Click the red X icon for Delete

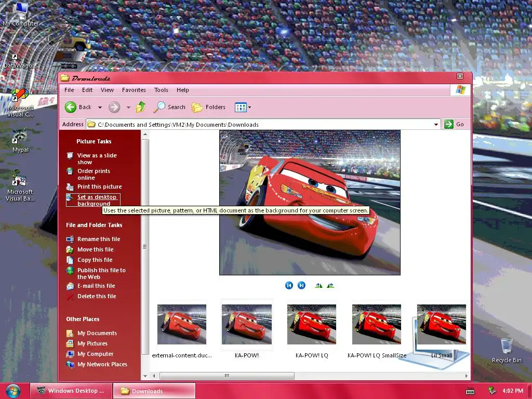pos(70,297)
